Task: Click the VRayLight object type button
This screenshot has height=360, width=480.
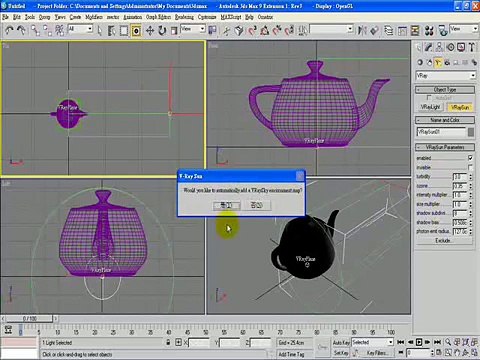Action: point(430,107)
